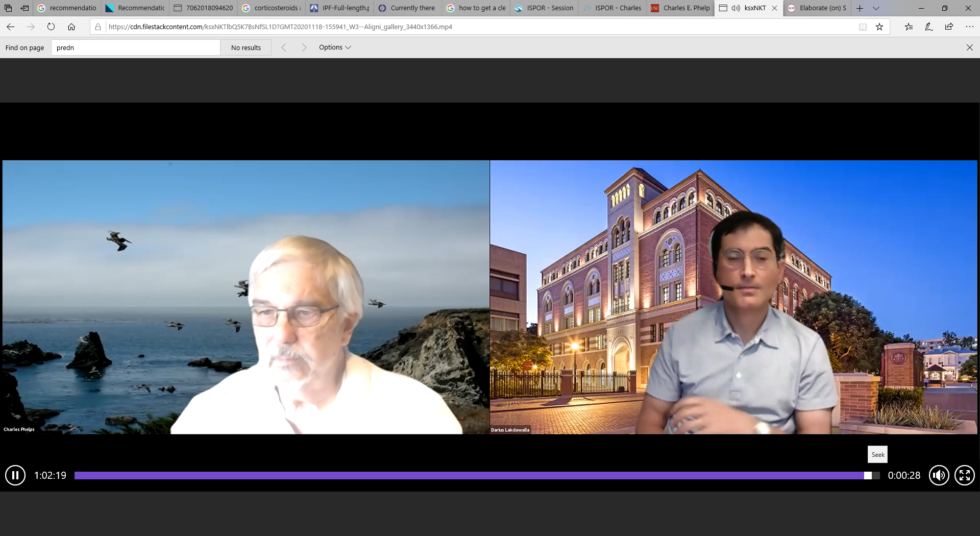
Task: Switch to ISPOR - Session tab
Action: 544,8
